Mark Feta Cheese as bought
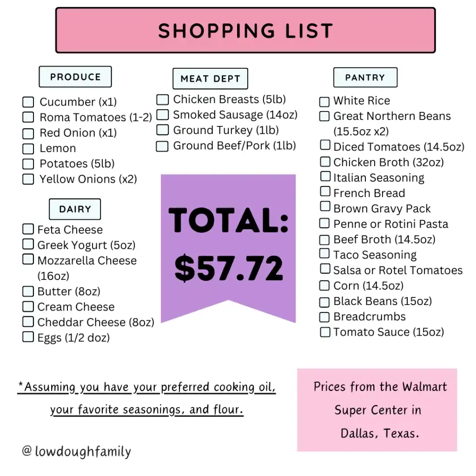The height and width of the screenshot is (476, 476). click(28, 229)
